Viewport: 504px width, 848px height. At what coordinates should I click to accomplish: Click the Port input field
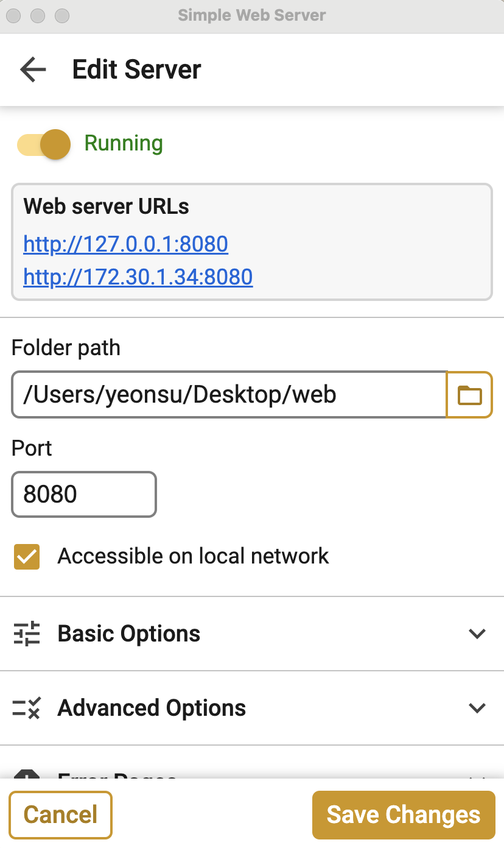(x=84, y=494)
